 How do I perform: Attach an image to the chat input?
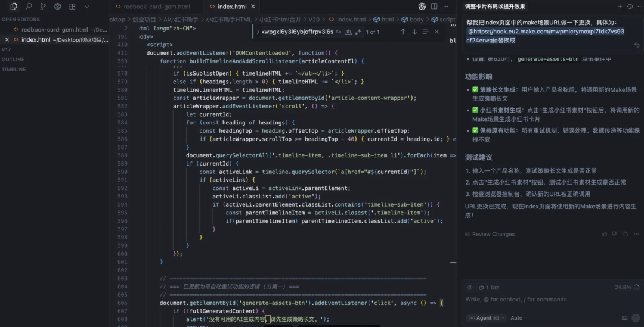pyautogui.click(x=624, y=318)
